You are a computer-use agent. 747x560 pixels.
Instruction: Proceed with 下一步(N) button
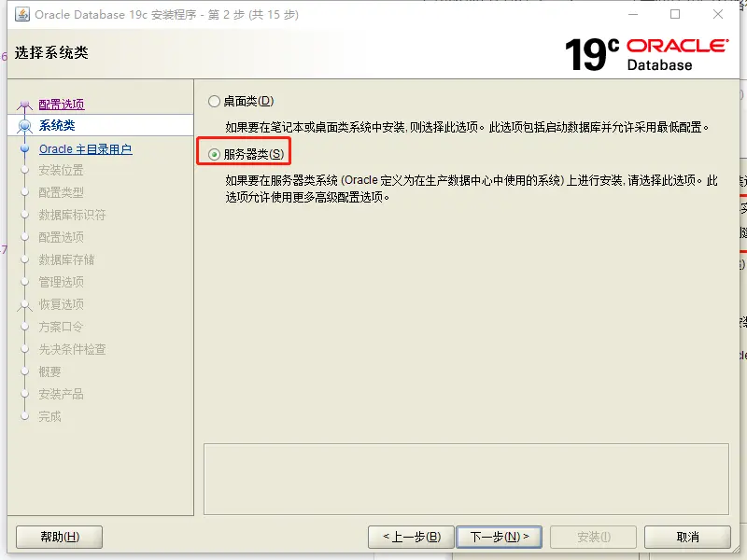tap(500, 538)
